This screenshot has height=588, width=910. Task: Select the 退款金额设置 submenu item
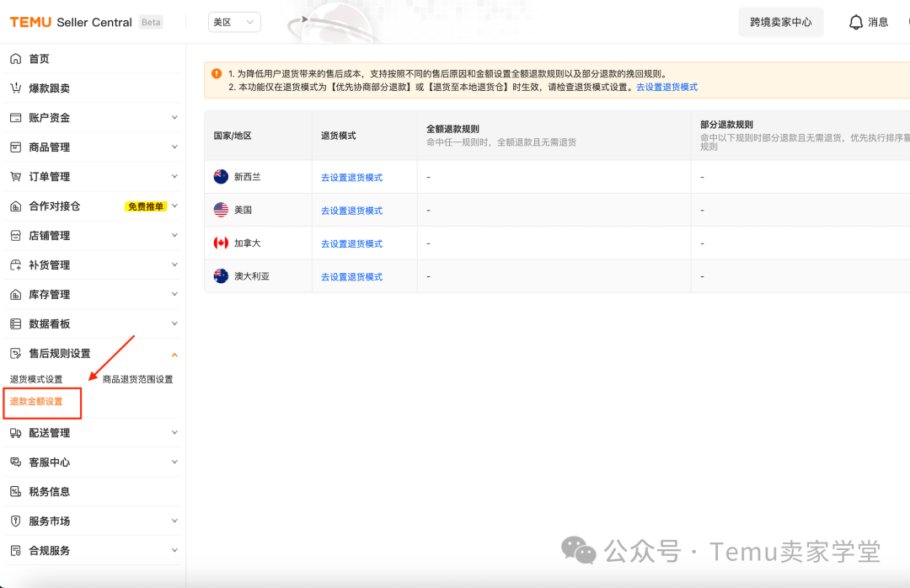click(x=36, y=402)
